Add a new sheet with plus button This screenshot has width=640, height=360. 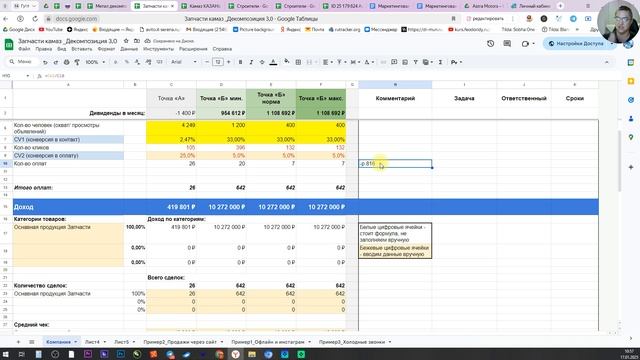coord(18,342)
